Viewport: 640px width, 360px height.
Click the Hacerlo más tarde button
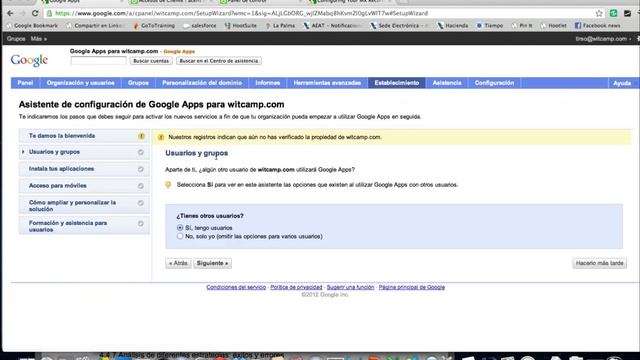coord(599,263)
